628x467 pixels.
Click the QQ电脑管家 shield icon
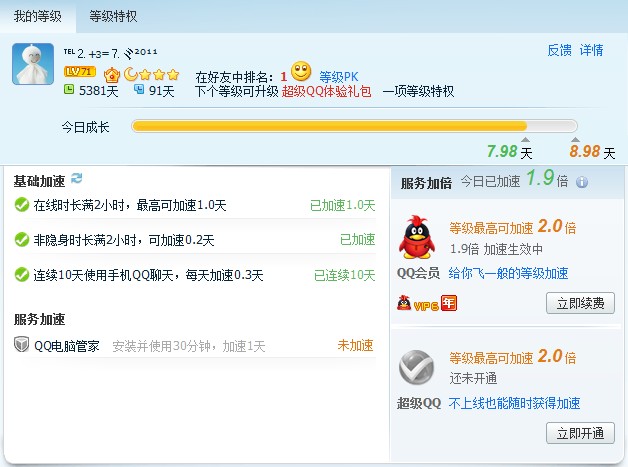coord(21,344)
